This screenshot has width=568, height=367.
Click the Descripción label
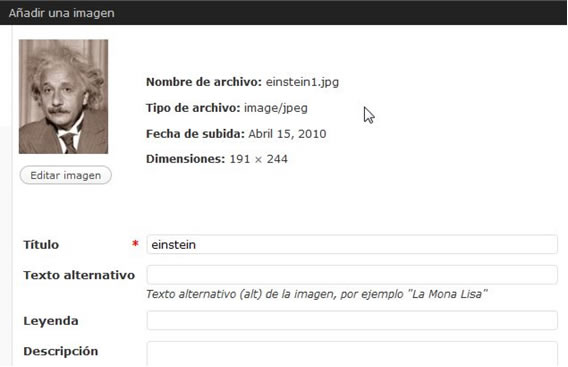(60, 351)
